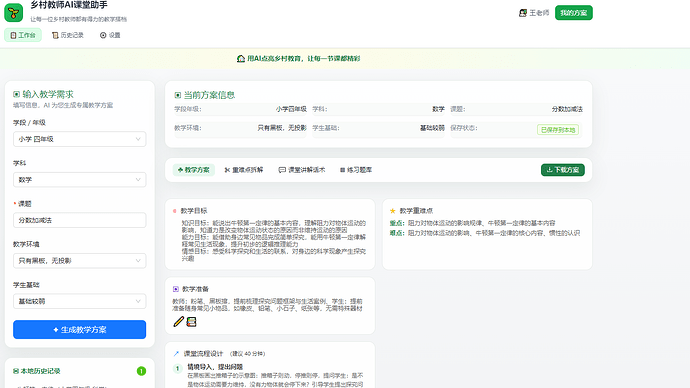Viewport: 690px width, 388px height.
Task: Click the house icon in banner
Action: (241, 59)
